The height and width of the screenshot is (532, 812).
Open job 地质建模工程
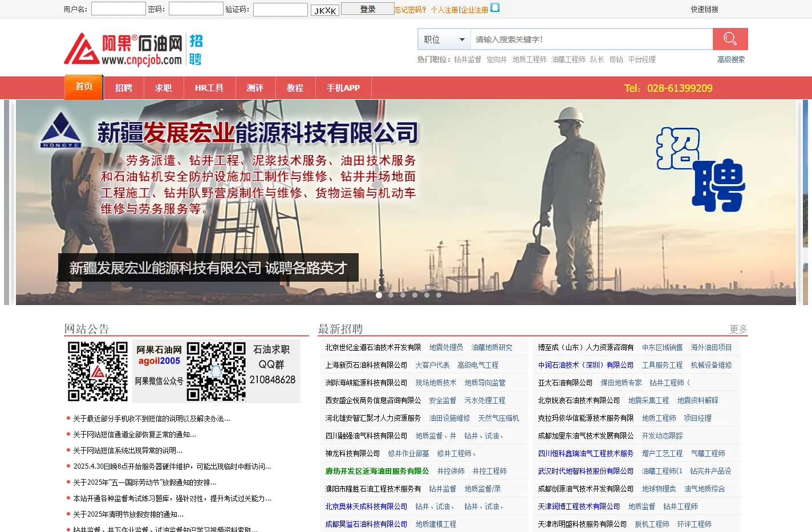point(436,524)
